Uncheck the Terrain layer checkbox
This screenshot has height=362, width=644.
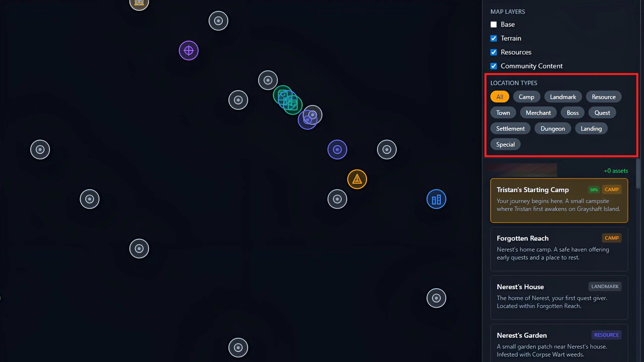(x=493, y=38)
